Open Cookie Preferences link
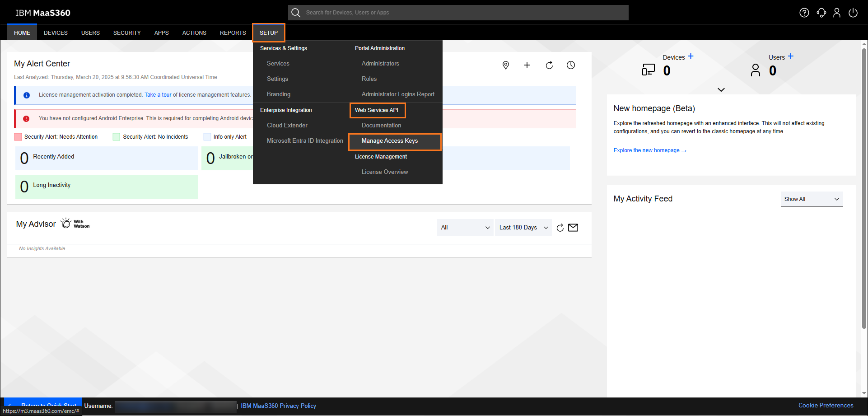The image size is (868, 416). point(826,406)
